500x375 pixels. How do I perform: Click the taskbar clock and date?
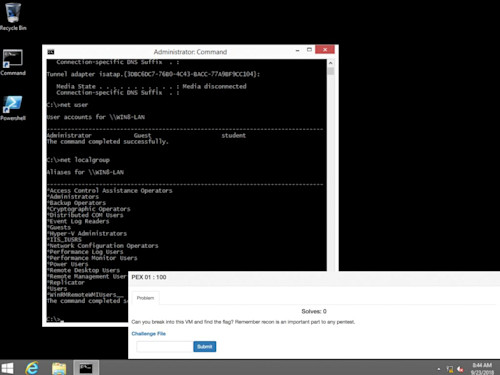click(482, 369)
